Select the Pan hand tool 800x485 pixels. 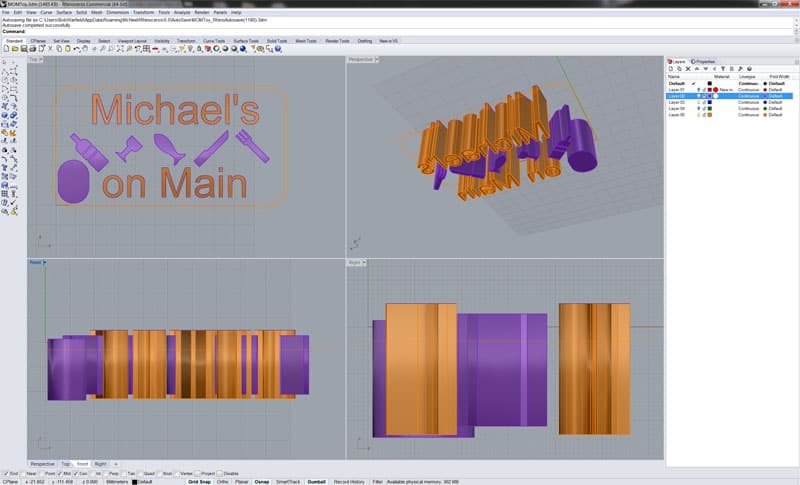coord(85,48)
